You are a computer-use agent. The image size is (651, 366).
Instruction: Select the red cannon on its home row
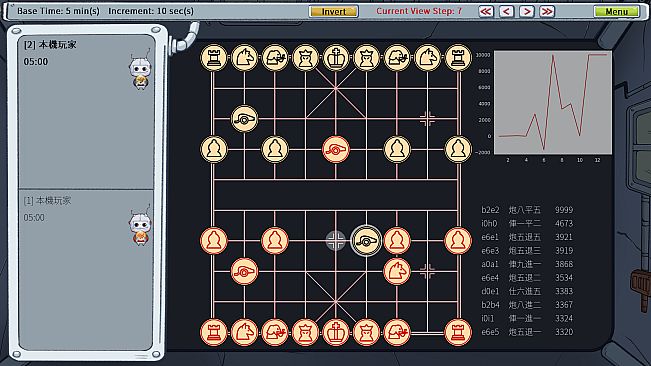pyautogui.click(x=244, y=271)
